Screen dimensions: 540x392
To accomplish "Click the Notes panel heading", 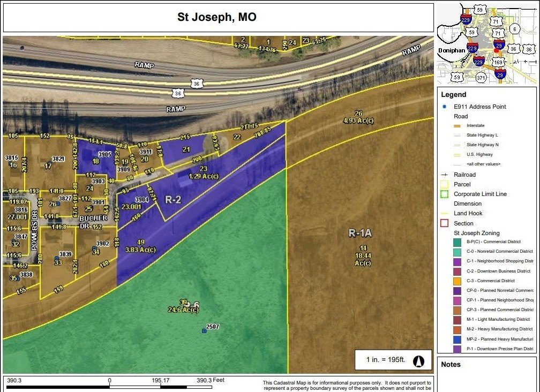I will click(451, 365).
